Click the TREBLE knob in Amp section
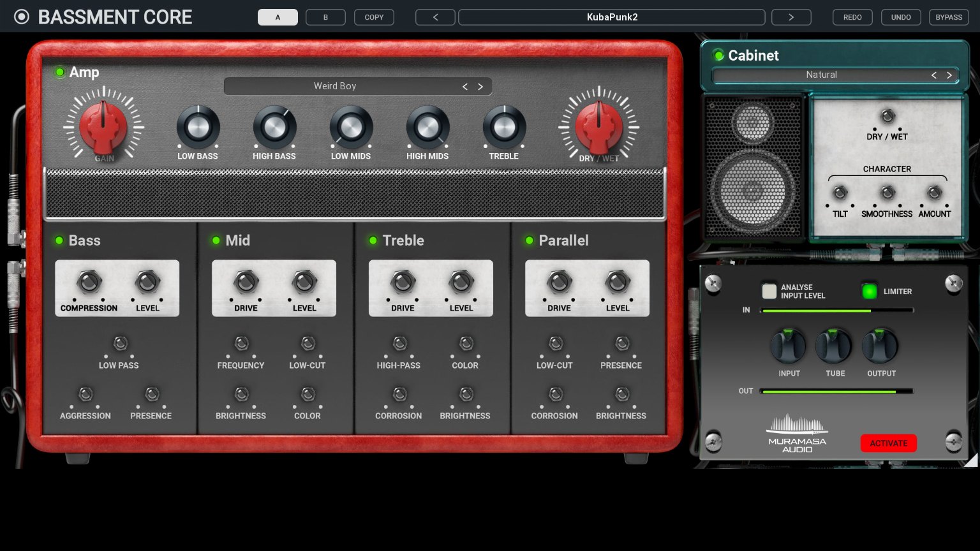 (x=504, y=128)
